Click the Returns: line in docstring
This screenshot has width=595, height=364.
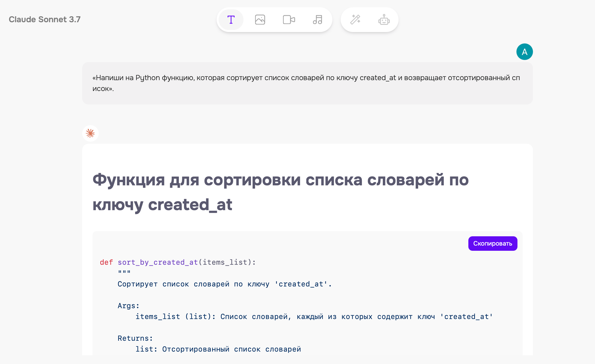tap(135, 338)
